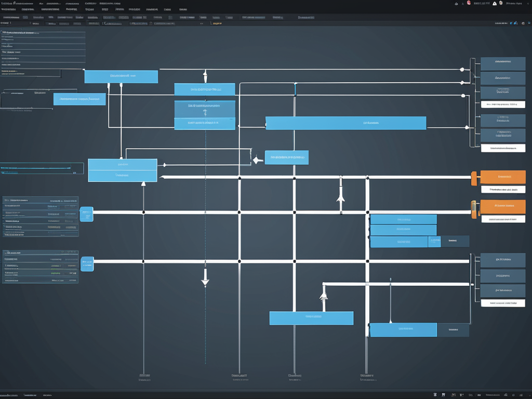The image size is (532, 399).
Task: Select the topmost dark slate block on the right
Action: click(503, 64)
